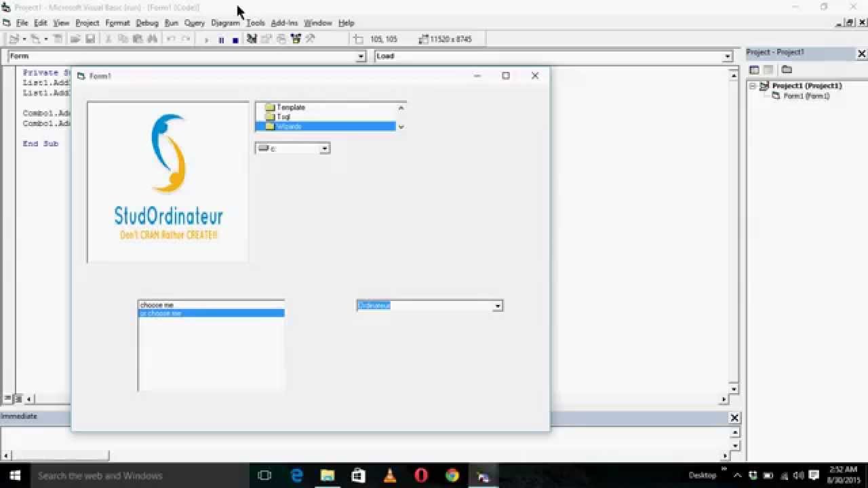
Task: Close the Project explorer panel
Action: pyautogui.click(x=862, y=54)
